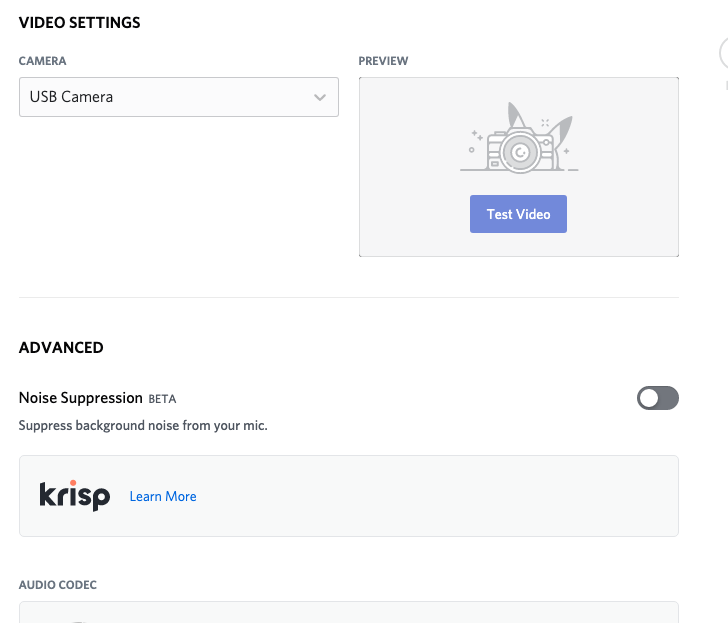Click the empty area of the Krisp card
The width and height of the screenshot is (728, 623).
pyautogui.click(x=436, y=496)
